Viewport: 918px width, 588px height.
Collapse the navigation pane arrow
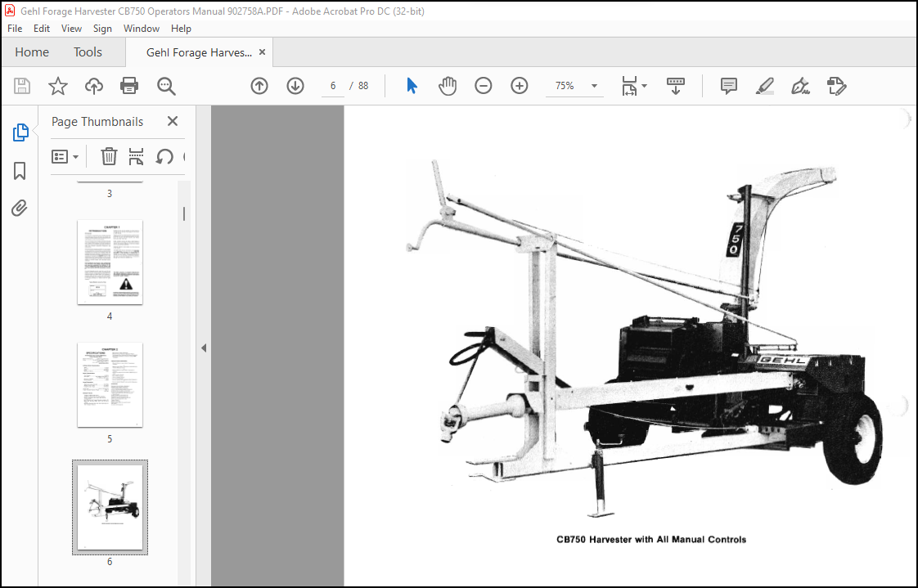204,348
